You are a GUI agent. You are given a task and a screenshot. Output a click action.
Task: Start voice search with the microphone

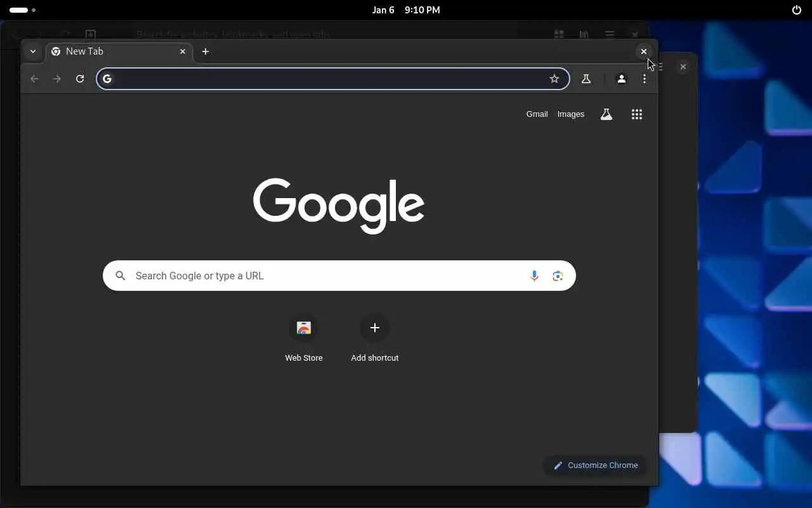click(534, 276)
